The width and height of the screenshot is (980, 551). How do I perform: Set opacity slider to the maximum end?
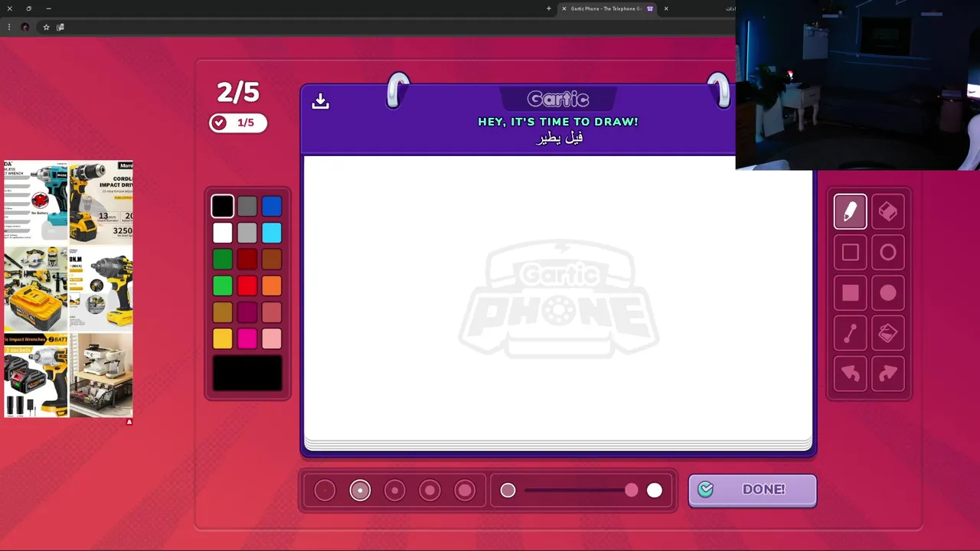(x=655, y=491)
